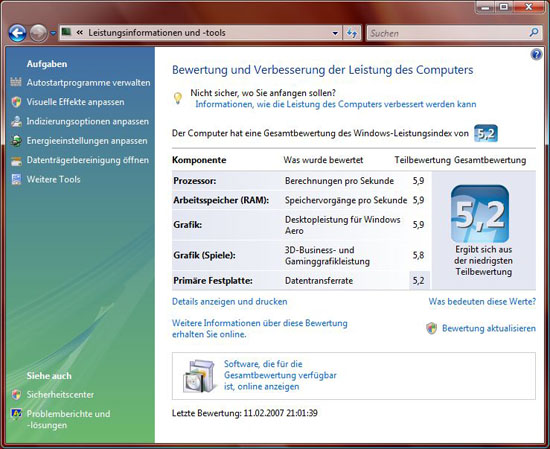Maximize the window
Image resolution: width=550 pixels, height=449 pixels.
[504, 7]
